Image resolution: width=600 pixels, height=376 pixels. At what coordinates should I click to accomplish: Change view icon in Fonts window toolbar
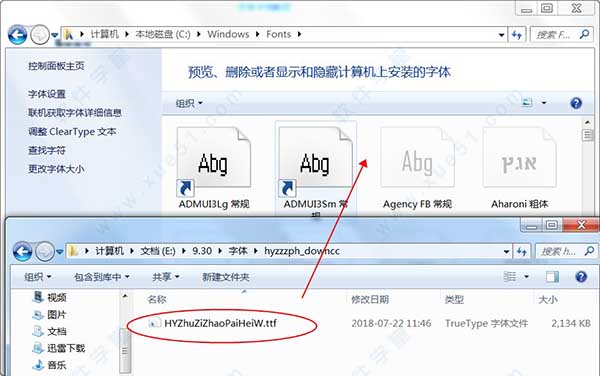click(527, 103)
